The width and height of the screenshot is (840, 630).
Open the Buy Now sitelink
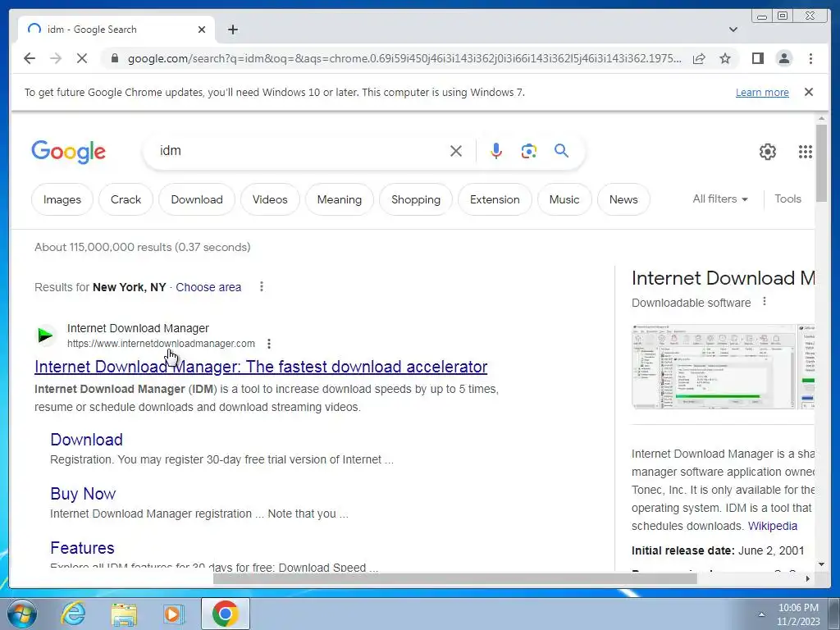(x=83, y=493)
